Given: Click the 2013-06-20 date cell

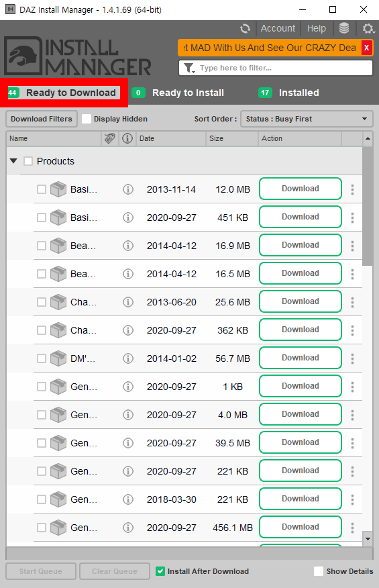Looking at the screenshot, I should (172, 302).
